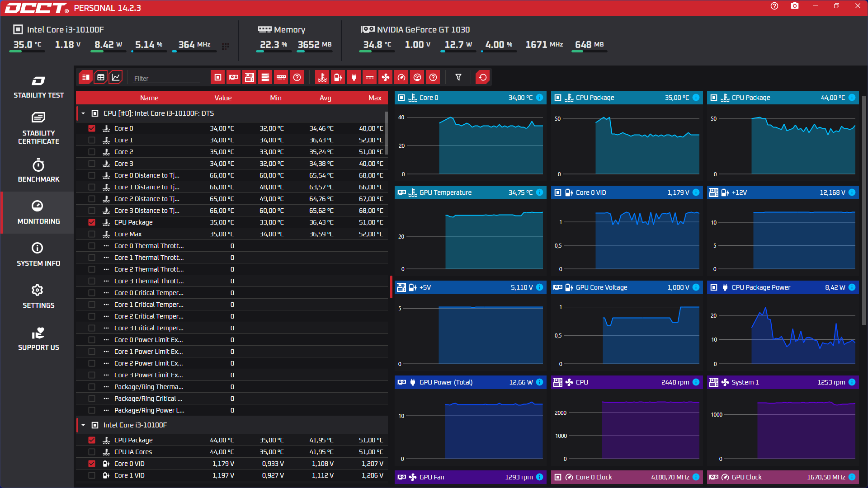Toggle the current sensor type filter
868x488 pixels.
pos(370,77)
